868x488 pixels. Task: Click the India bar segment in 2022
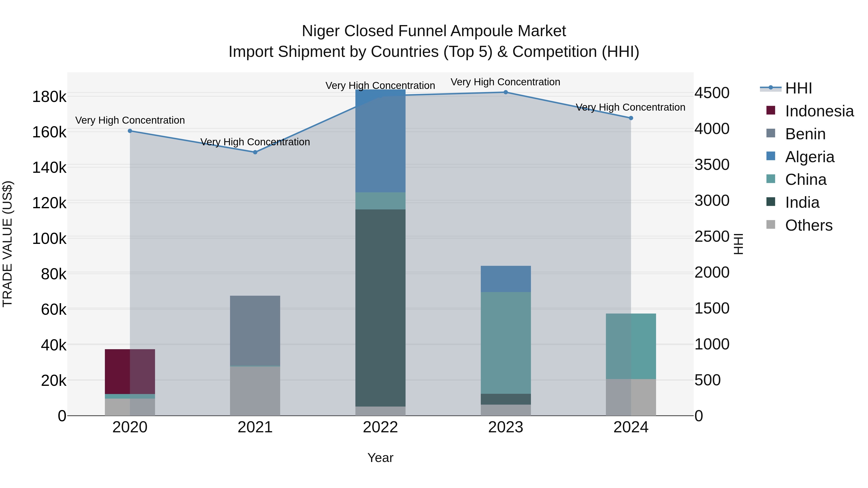(x=380, y=308)
